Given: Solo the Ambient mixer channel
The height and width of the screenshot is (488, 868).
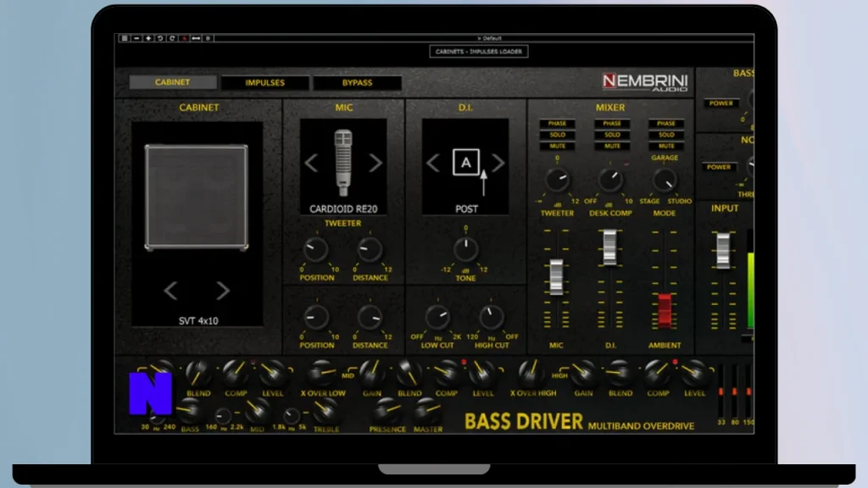Looking at the screenshot, I should pos(666,135).
